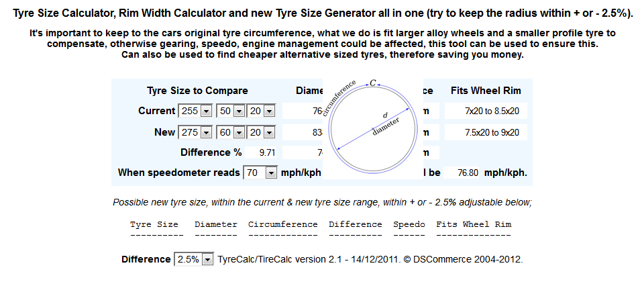Open the Current rim size 20 dropdown
Viewport: 644px width, 282px height.
262,111
